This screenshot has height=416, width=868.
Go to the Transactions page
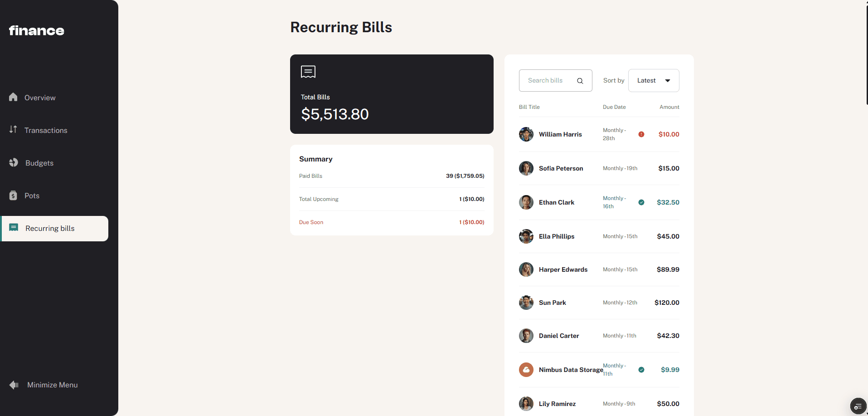pyautogui.click(x=45, y=130)
